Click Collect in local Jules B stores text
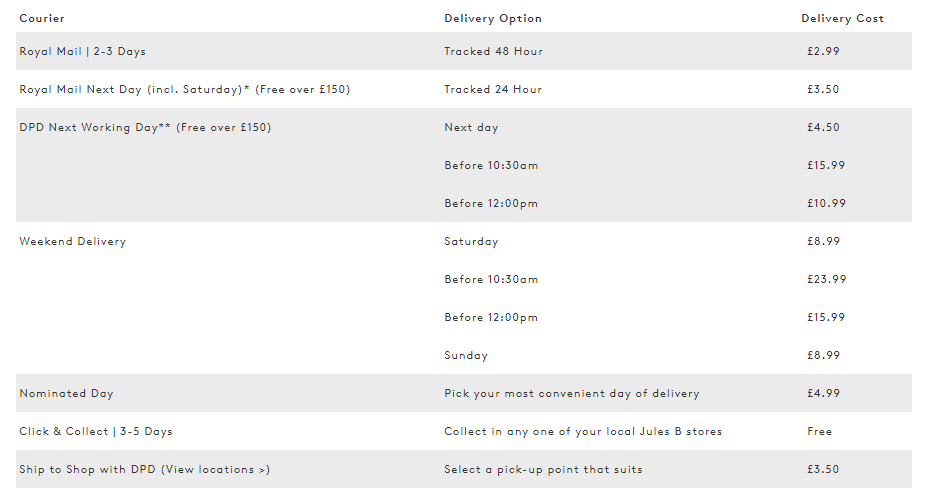Image resolution: width=925 pixels, height=498 pixels. 583,431
